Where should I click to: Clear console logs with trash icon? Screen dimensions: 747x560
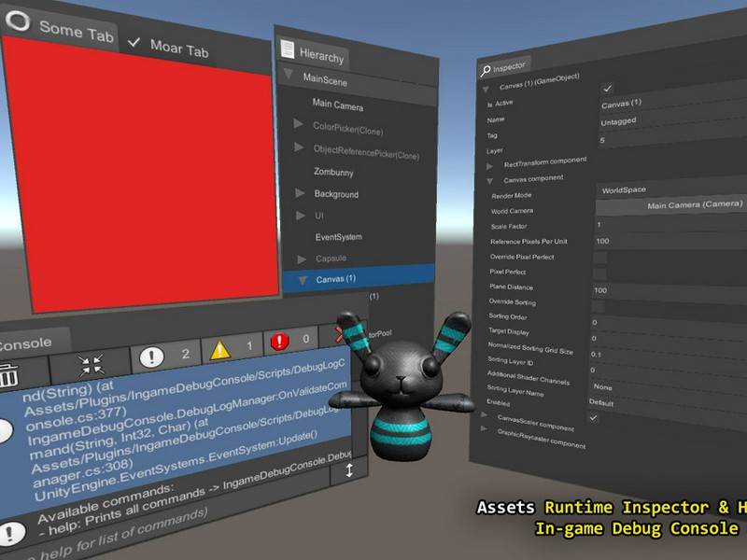coord(8,376)
